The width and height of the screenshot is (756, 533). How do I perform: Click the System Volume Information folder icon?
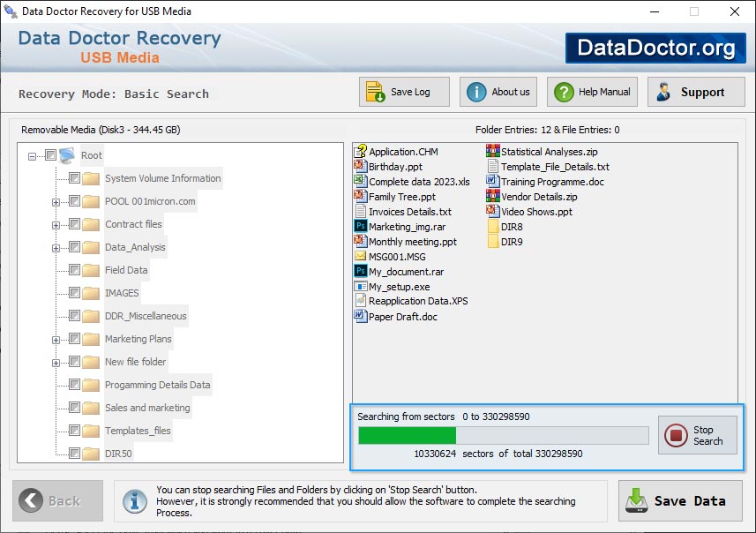tap(91, 178)
